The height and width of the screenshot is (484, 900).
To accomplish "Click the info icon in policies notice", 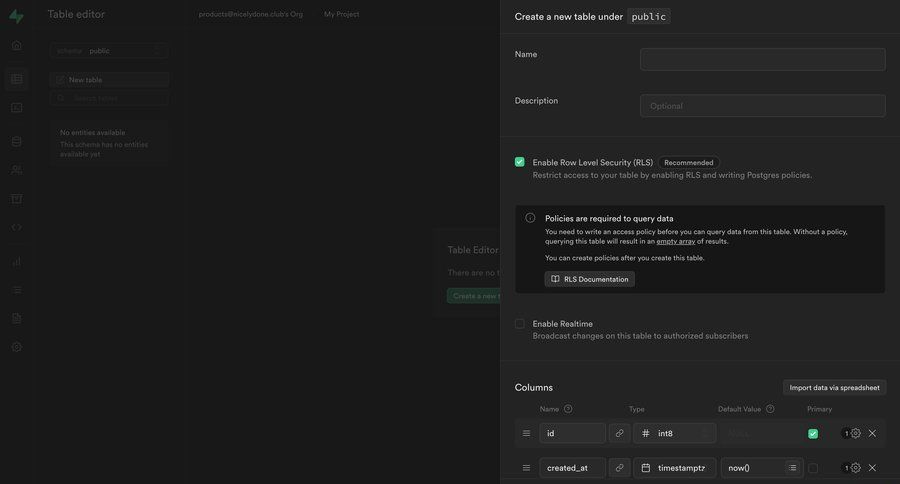I will [530, 218].
